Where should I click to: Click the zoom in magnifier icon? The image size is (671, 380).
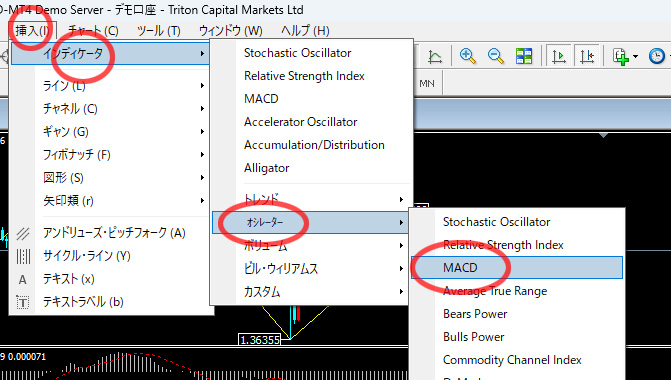(x=467, y=56)
